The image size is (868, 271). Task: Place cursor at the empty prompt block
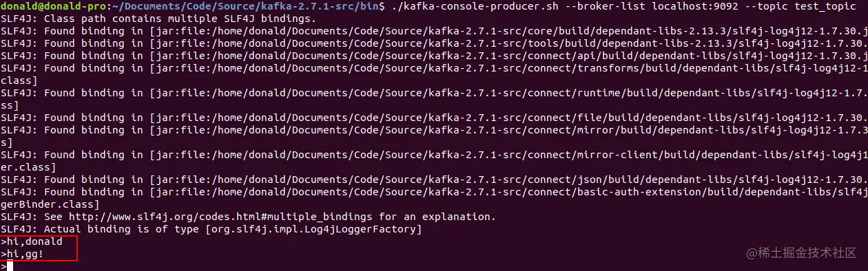pos(10,266)
